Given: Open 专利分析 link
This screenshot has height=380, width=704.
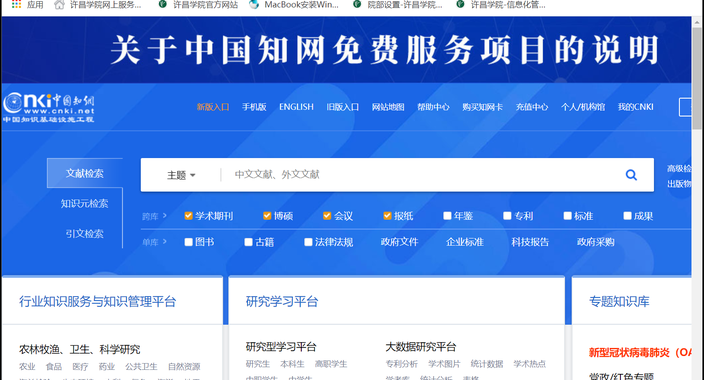Looking at the screenshot, I should pos(401,364).
